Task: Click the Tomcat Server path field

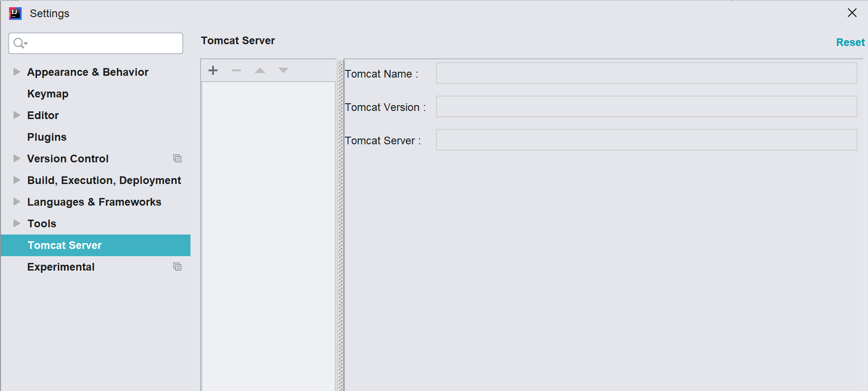Action: coord(646,140)
